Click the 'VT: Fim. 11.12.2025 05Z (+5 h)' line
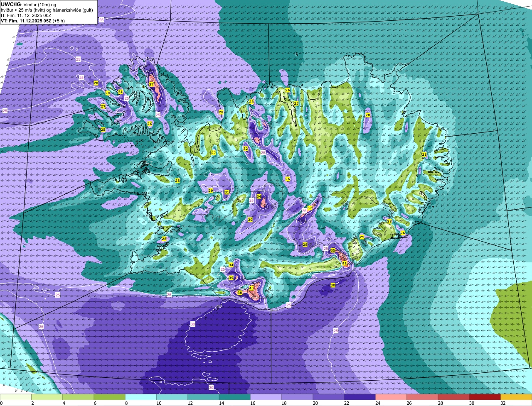Screen dimensions: 532x406 [33, 20]
